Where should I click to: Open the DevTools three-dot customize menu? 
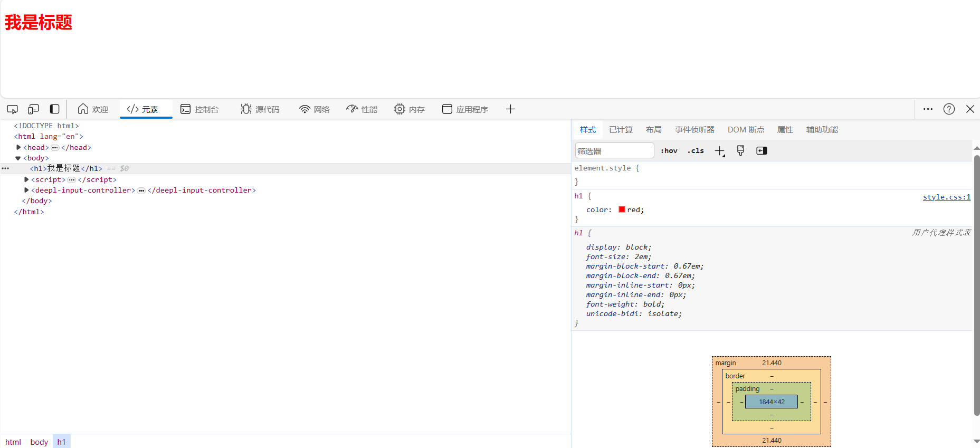tap(928, 109)
